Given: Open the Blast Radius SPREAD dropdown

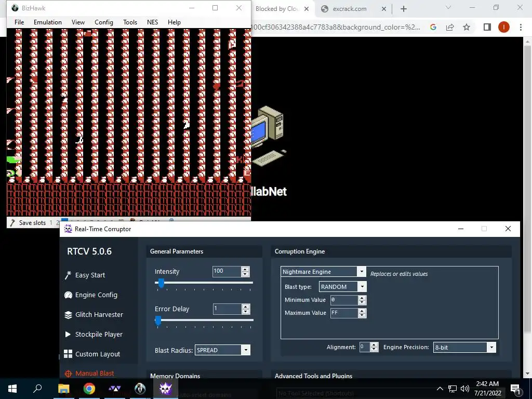Looking at the screenshot, I should tap(246, 350).
